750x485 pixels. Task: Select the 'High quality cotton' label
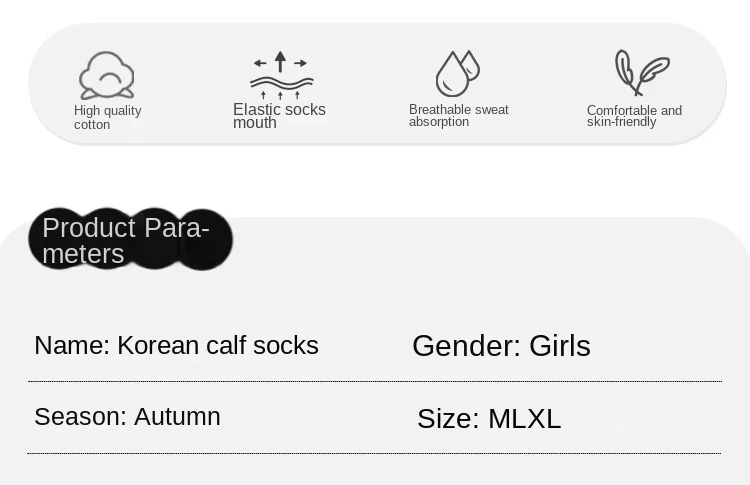point(108,117)
